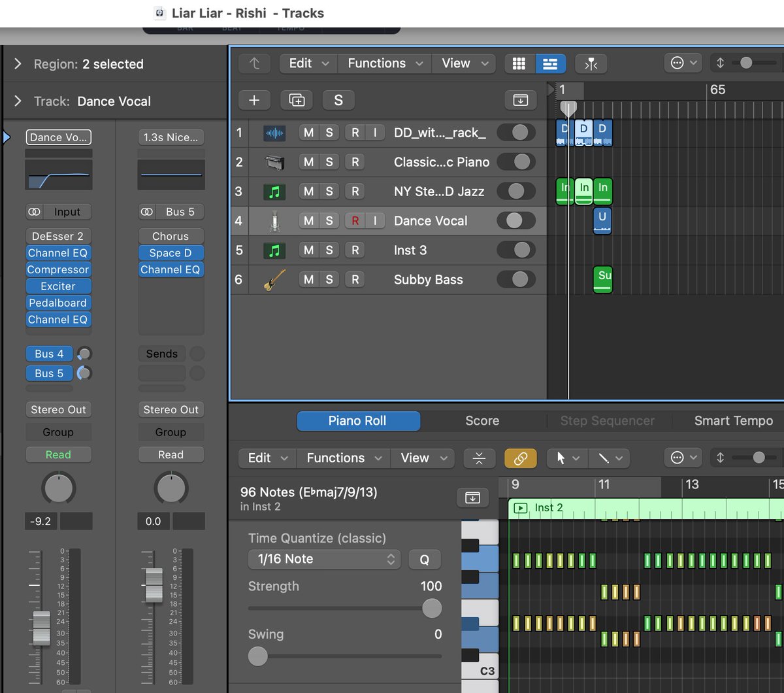This screenshot has height=693, width=784.
Task: Click the Bus 5 send level knob
Action: (x=84, y=373)
